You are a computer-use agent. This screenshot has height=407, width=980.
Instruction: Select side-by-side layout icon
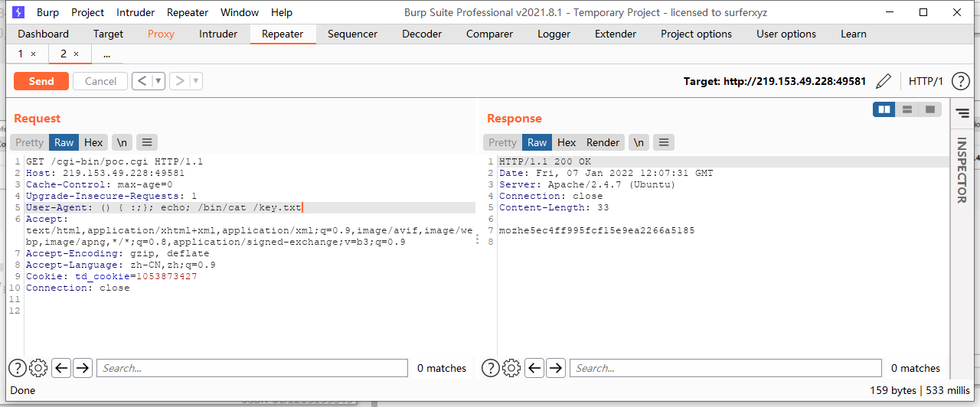(884, 109)
